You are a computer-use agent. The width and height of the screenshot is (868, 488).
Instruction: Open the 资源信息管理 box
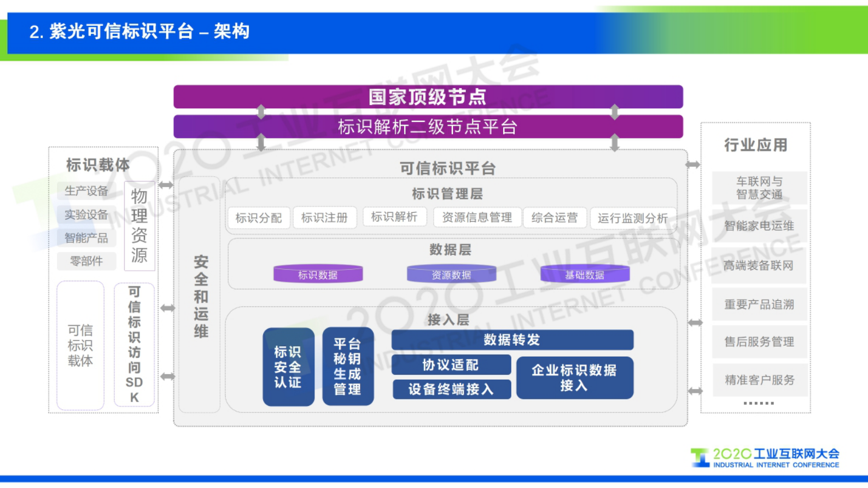477,217
